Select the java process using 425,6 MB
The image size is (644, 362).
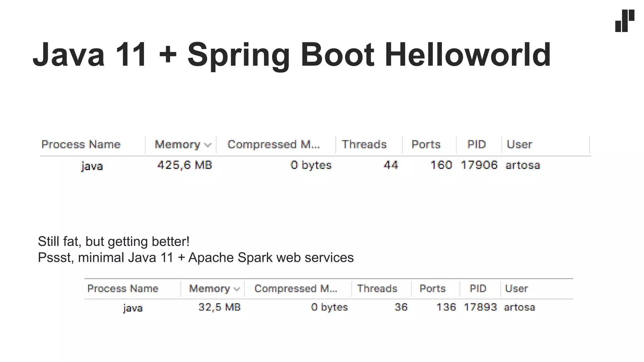click(x=92, y=166)
